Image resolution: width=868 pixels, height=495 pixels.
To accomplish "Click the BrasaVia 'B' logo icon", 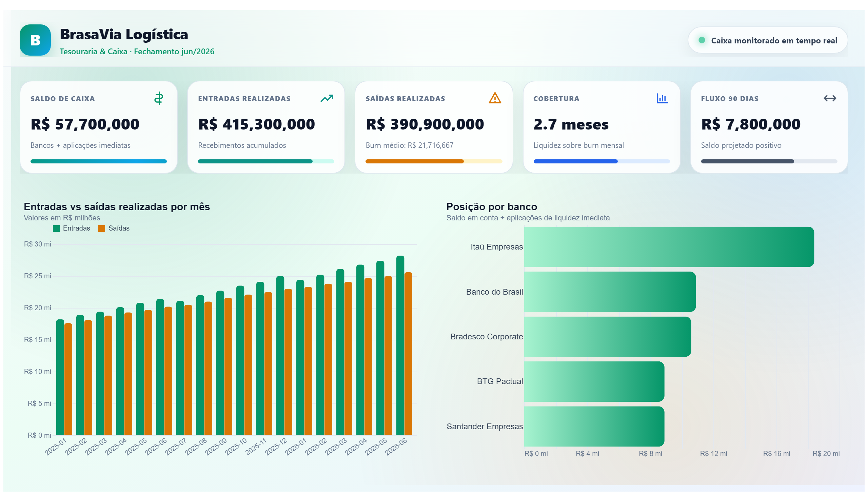I will pyautogui.click(x=35, y=40).
